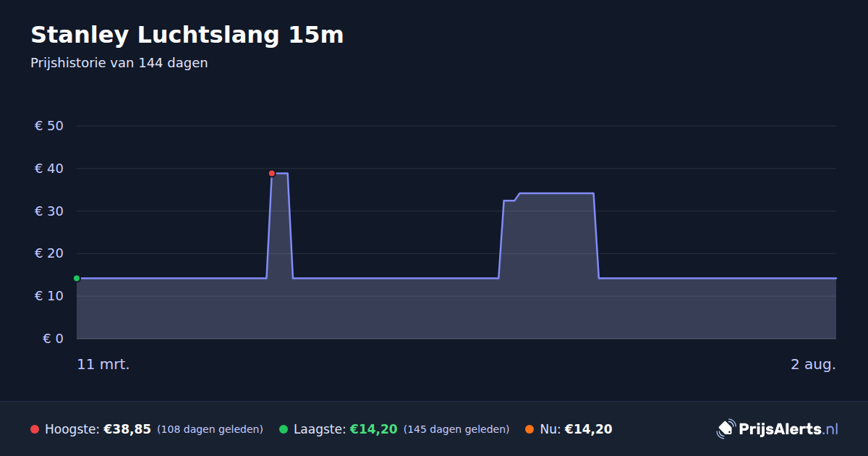Click the 11 mrt. start date label
The height and width of the screenshot is (456, 868).
click(103, 365)
